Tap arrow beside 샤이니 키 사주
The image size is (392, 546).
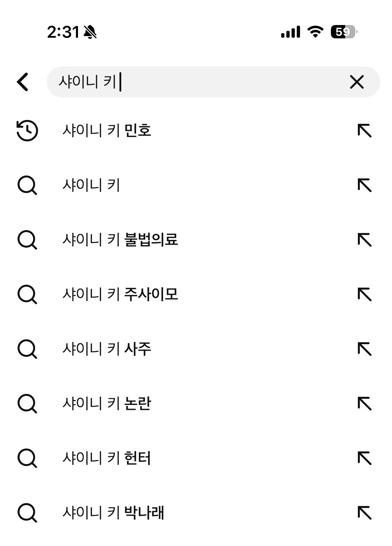pos(364,349)
